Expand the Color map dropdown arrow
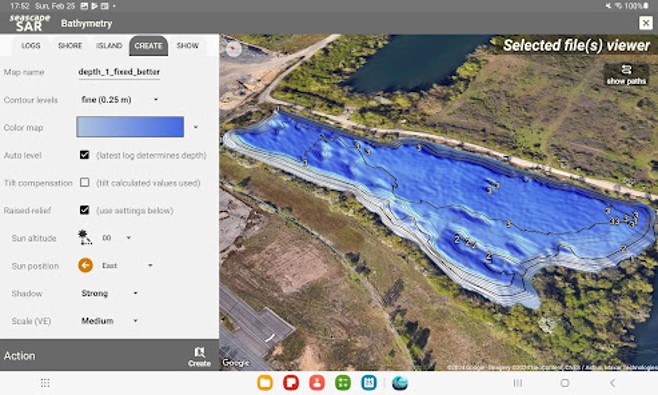This screenshot has width=658, height=395. point(196,127)
